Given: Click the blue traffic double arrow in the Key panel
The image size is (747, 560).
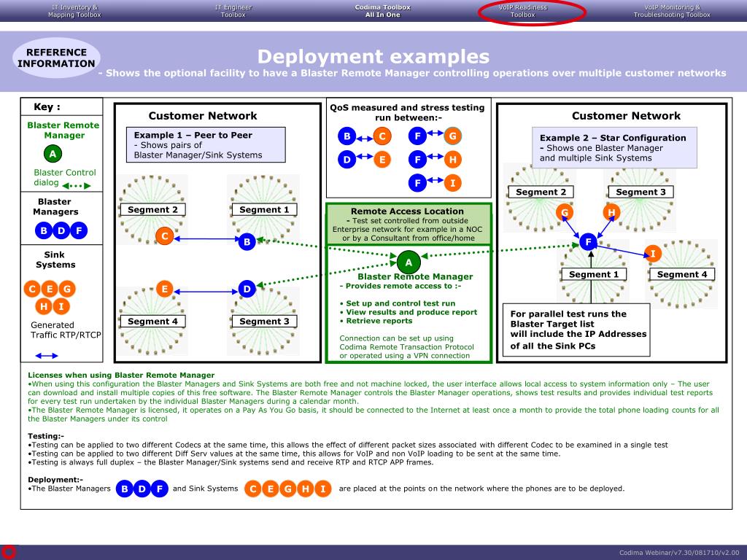Looking at the screenshot, I should tap(47, 356).
